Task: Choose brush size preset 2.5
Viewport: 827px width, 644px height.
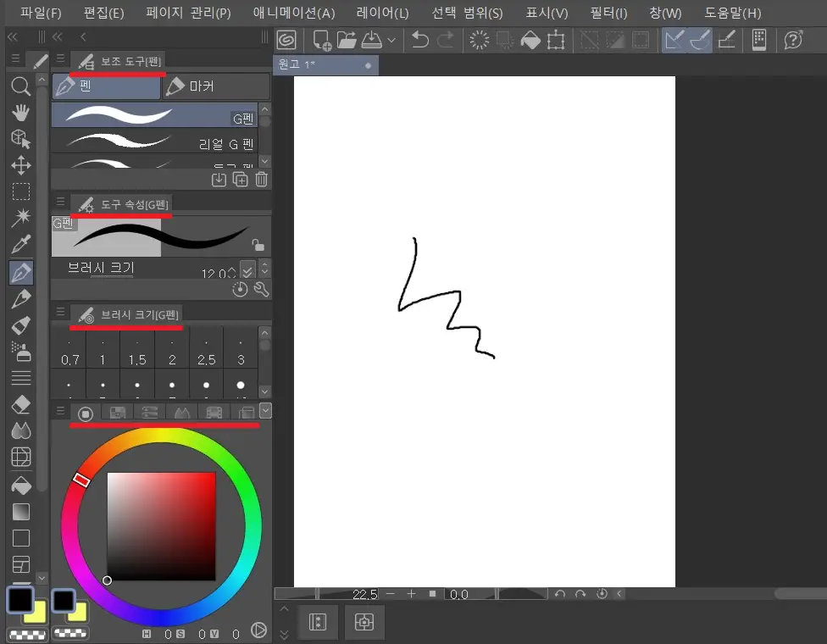Action: click(206, 360)
